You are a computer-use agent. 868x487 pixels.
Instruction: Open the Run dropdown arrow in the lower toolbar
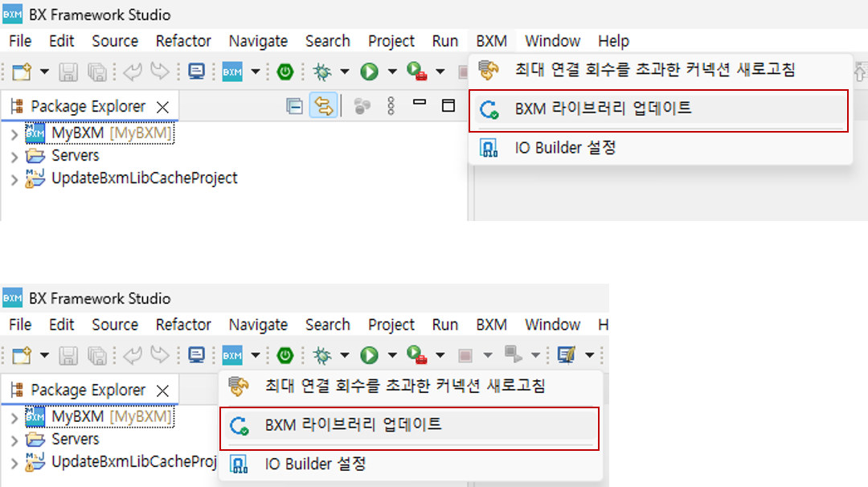(392, 355)
